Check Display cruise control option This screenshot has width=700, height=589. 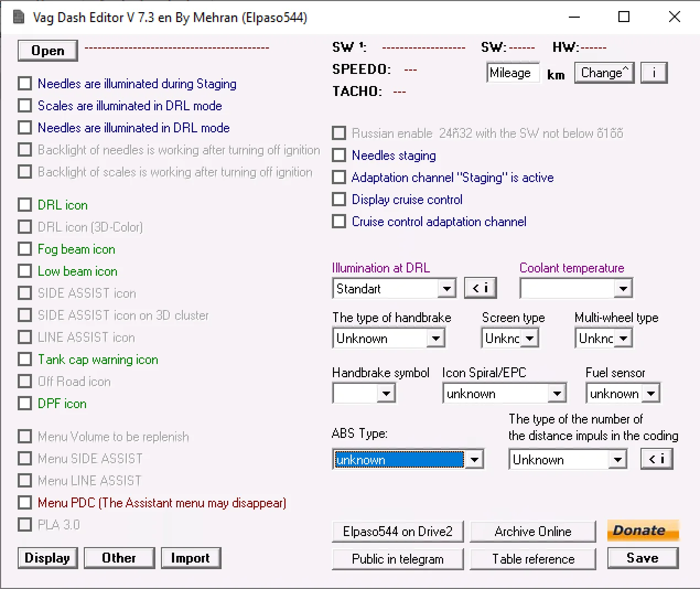tap(339, 200)
